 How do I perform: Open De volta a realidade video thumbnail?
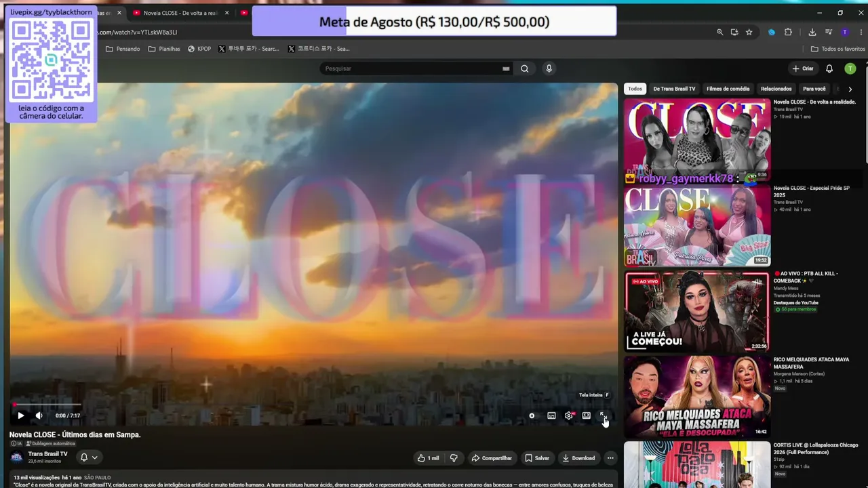click(697, 140)
